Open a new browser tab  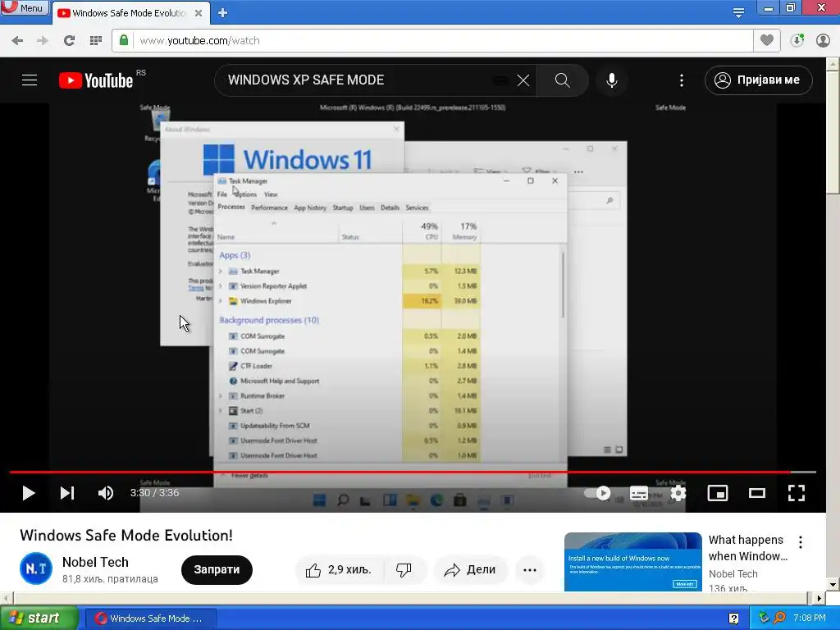[223, 13]
